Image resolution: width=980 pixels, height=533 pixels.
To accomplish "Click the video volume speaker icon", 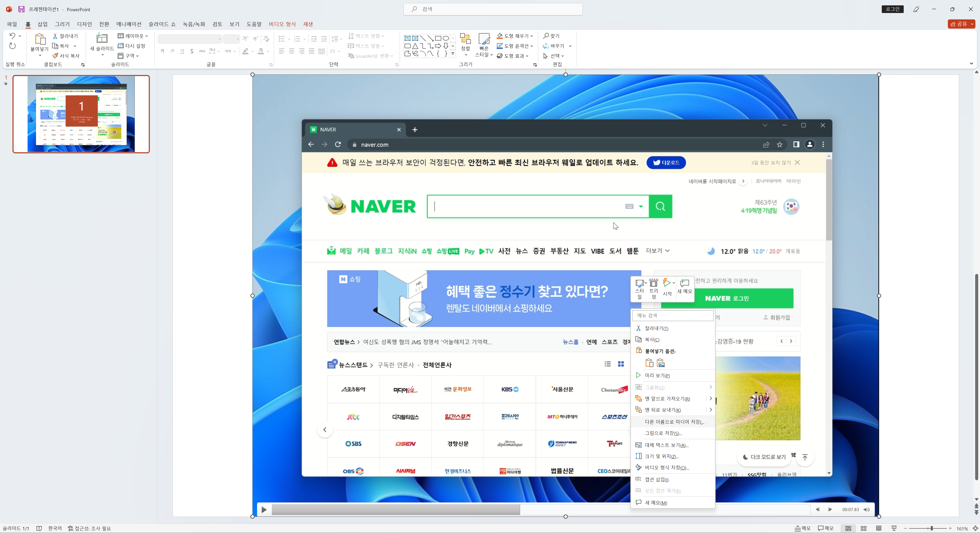I will (866, 510).
